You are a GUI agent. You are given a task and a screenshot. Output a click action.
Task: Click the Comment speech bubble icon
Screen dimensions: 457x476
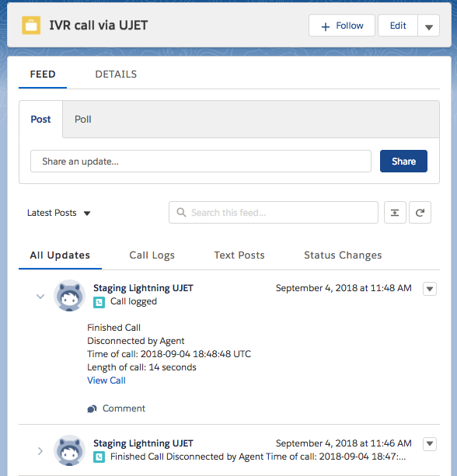(x=92, y=408)
